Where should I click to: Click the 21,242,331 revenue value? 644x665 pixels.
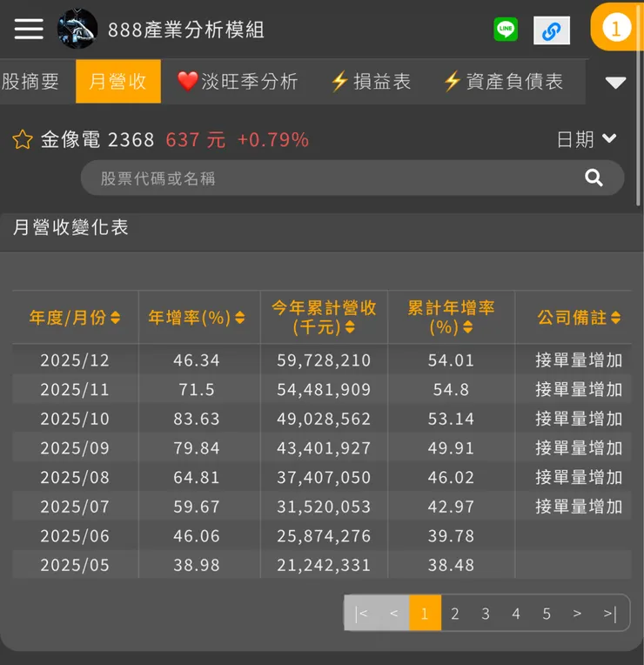point(324,565)
